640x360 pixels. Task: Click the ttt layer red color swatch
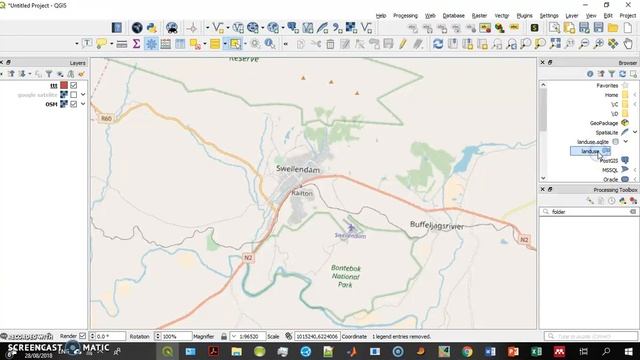[x=64, y=85]
